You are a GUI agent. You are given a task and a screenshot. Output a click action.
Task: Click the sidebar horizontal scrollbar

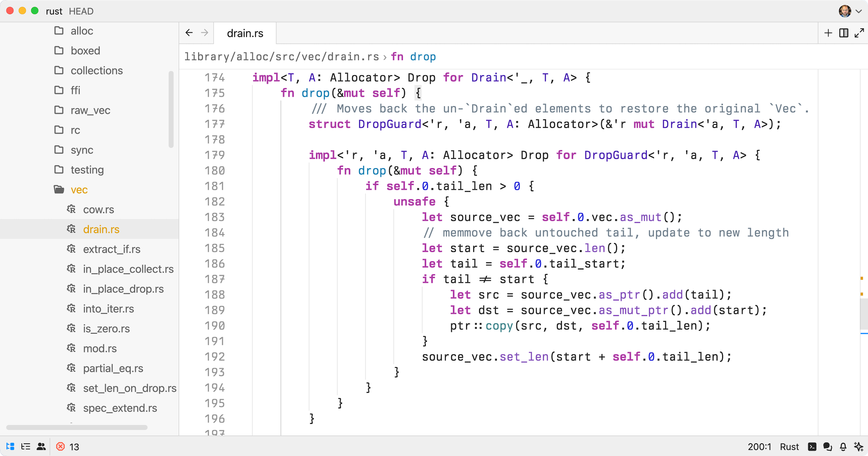77,427
